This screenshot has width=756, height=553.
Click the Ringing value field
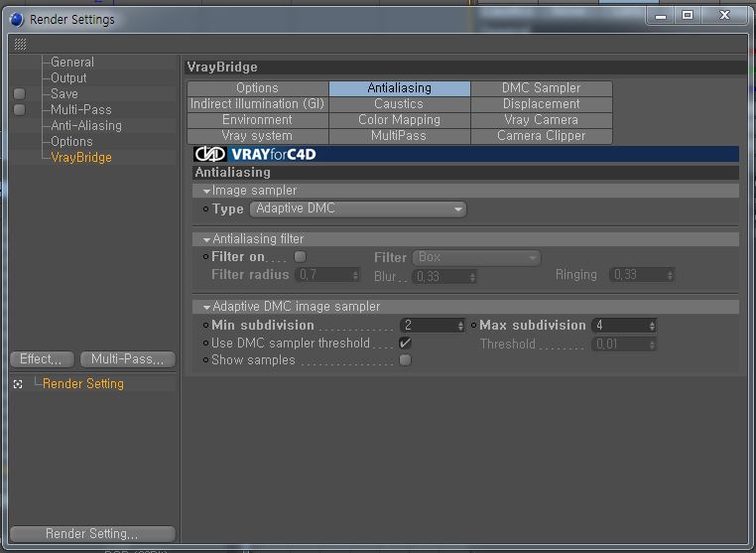pos(638,275)
